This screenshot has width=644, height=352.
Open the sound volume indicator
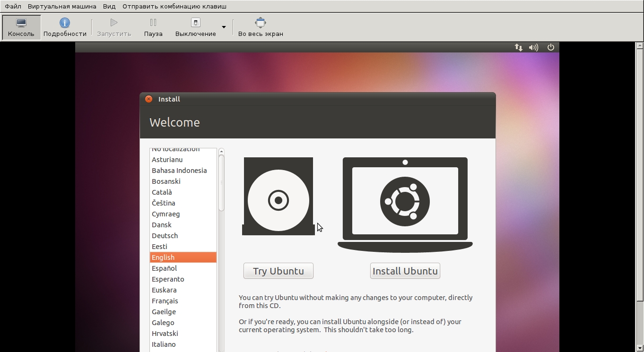534,47
